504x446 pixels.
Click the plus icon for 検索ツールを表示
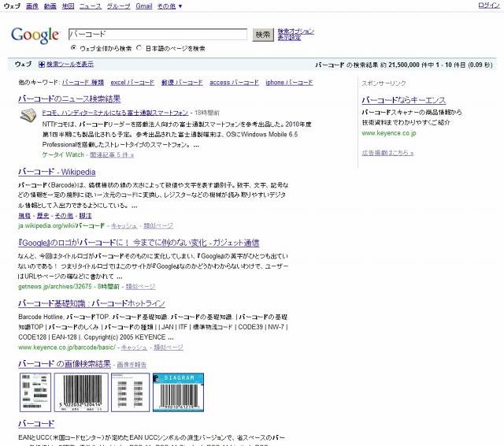(41, 64)
